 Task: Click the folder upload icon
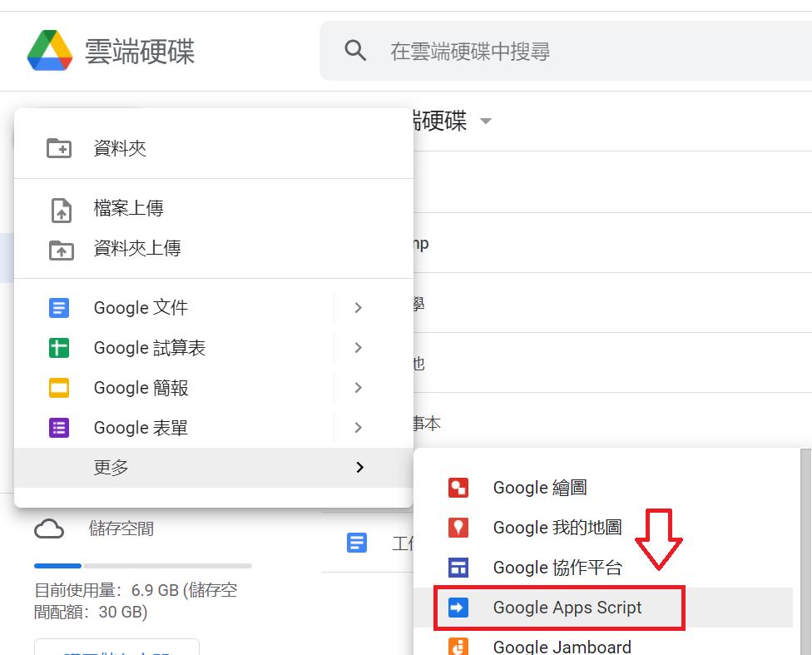pos(61,251)
